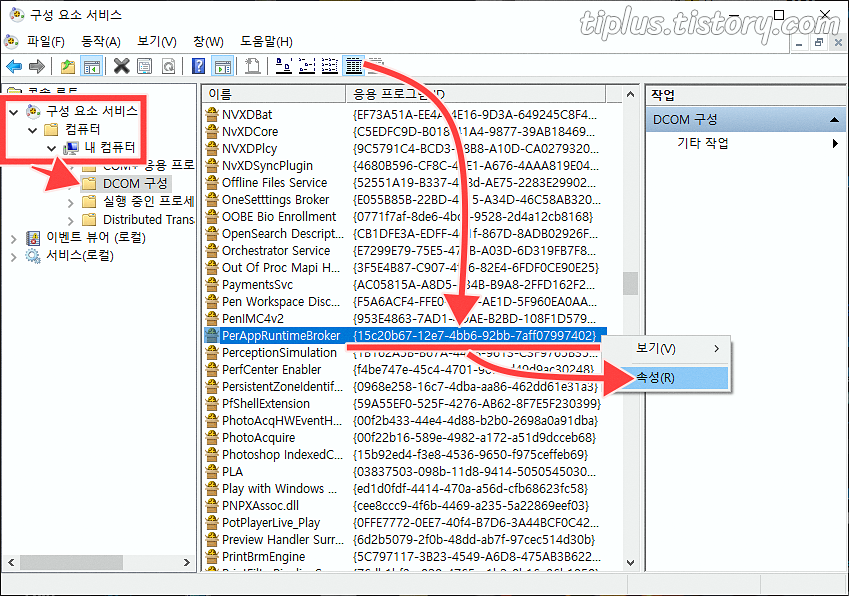Open the 동작(A) menu
The height and width of the screenshot is (596, 849).
click(x=101, y=42)
